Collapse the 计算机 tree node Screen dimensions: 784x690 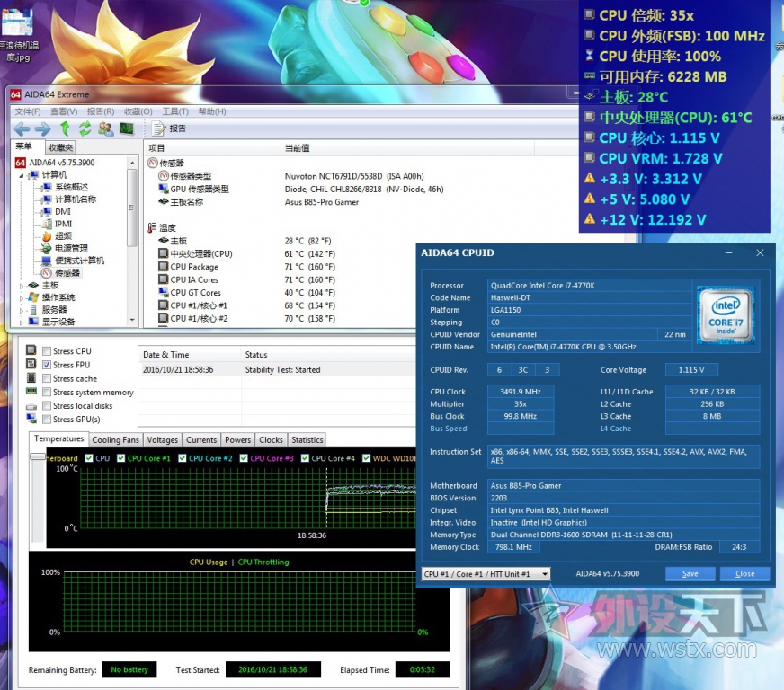(21, 176)
